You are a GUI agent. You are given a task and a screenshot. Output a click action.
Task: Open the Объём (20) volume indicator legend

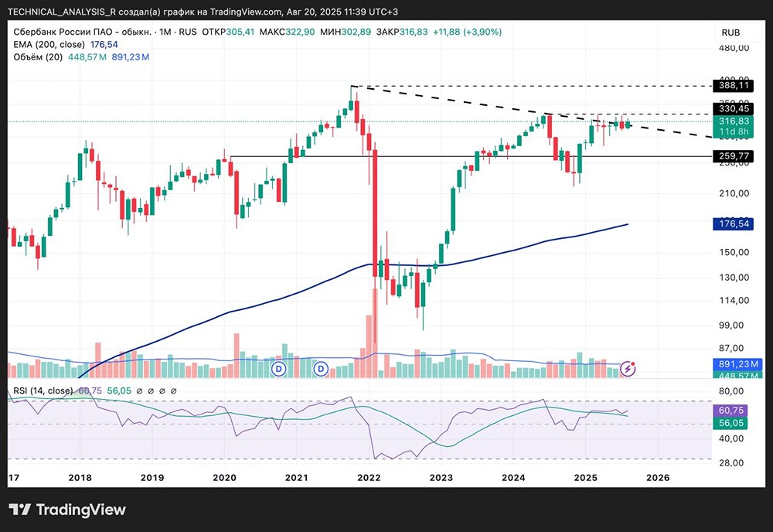pyautogui.click(x=38, y=57)
